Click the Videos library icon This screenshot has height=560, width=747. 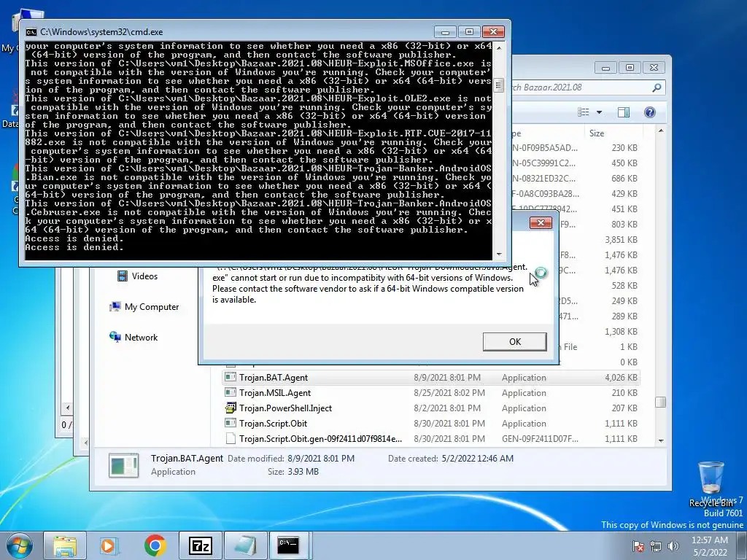point(123,276)
